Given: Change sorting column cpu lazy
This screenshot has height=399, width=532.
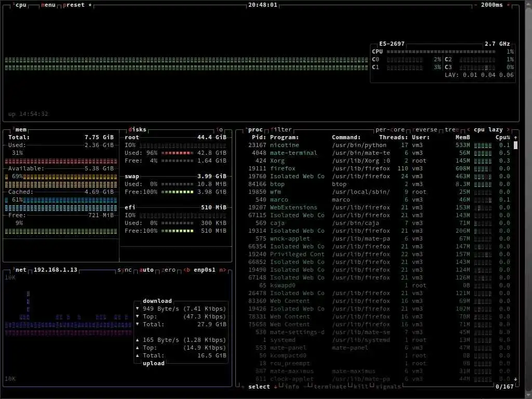Looking at the screenshot, I should (x=488, y=129).
